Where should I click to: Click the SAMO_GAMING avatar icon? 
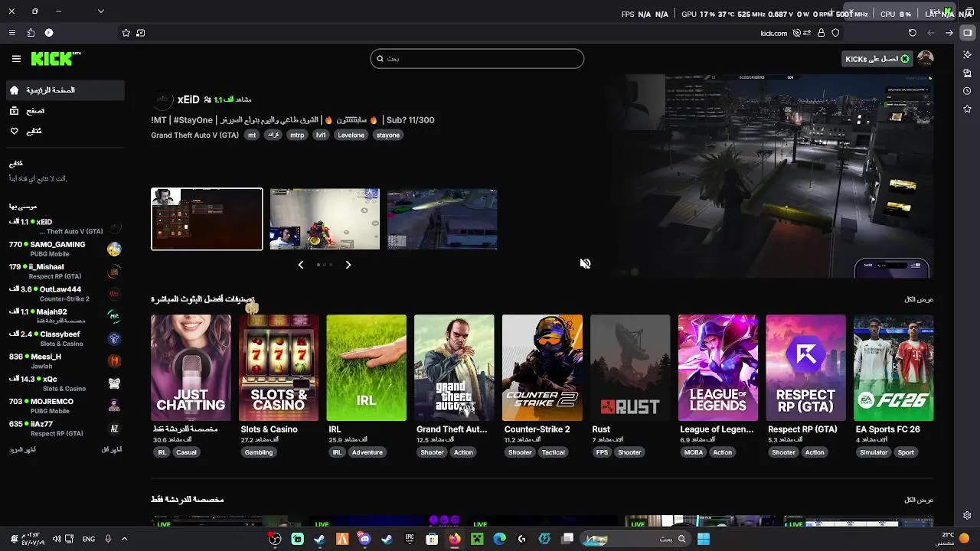tap(114, 249)
